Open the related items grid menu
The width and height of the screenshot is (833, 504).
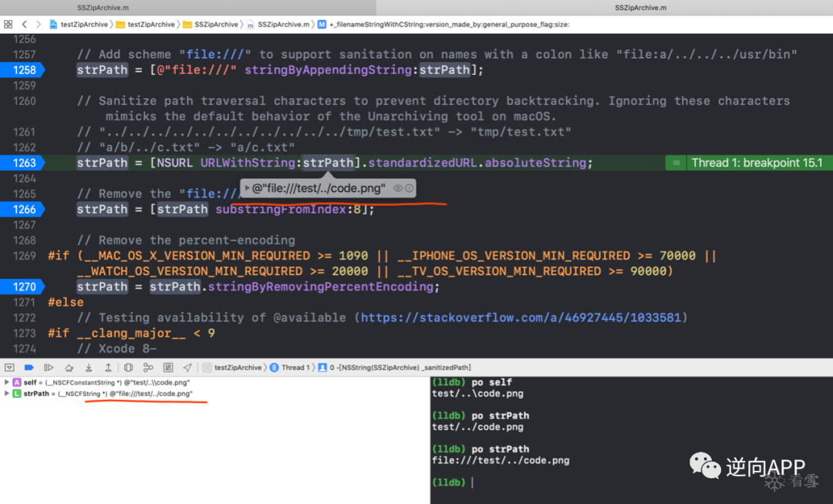[8, 25]
